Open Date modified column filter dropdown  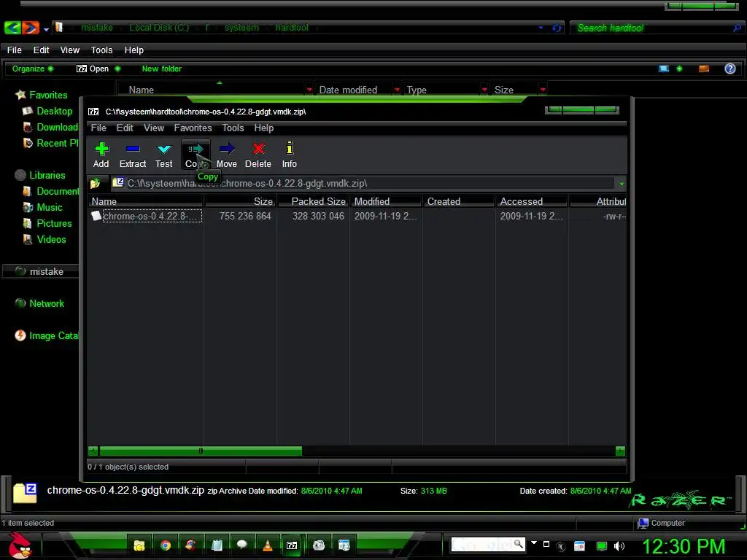(x=397, y=90)
